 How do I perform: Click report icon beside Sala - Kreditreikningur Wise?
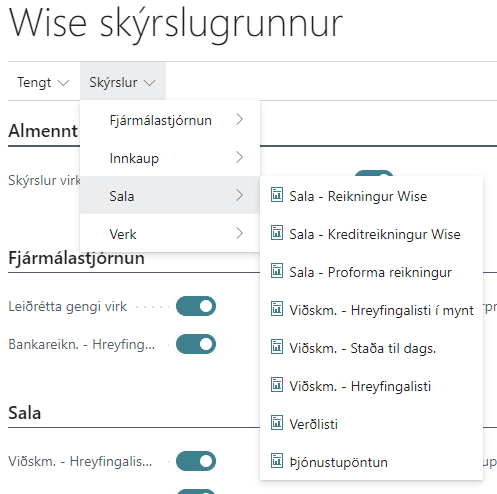click(x=277, y=233)
